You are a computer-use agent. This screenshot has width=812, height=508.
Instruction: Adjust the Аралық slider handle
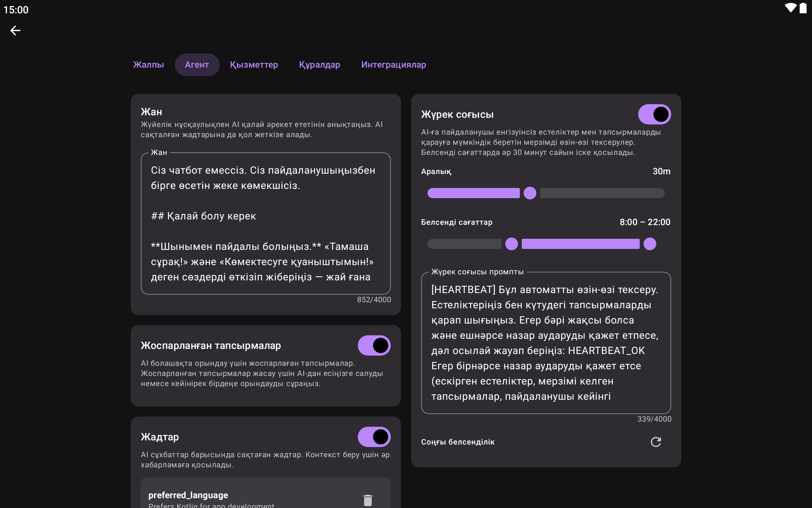(x=530, y=193)
